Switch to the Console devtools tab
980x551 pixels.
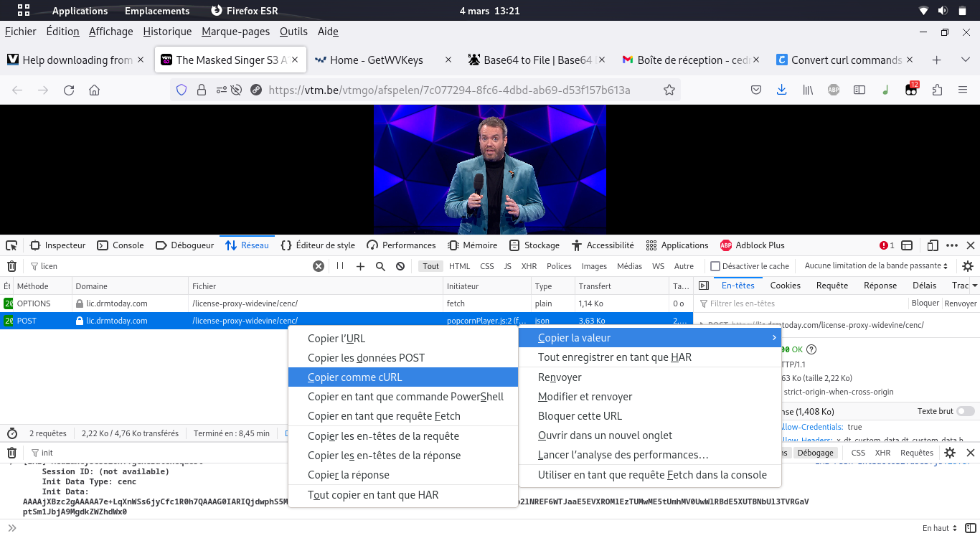[121, 245]
